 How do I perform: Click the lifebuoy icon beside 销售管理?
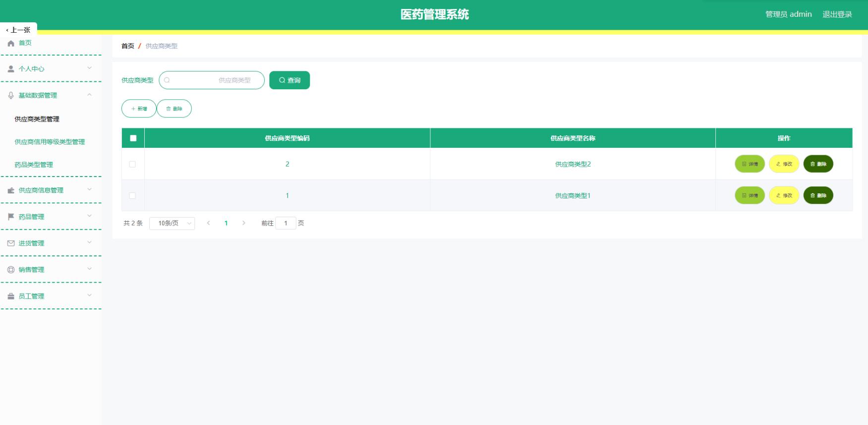11,270
